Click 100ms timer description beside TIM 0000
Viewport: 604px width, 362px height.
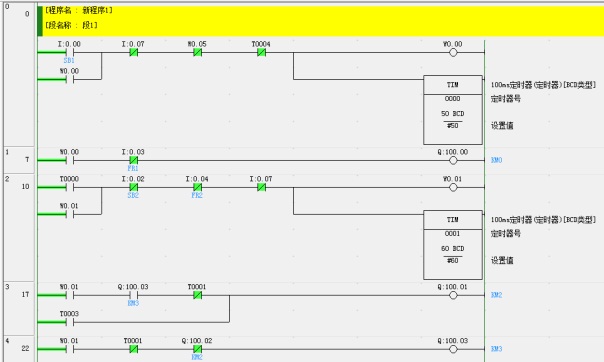543,85
